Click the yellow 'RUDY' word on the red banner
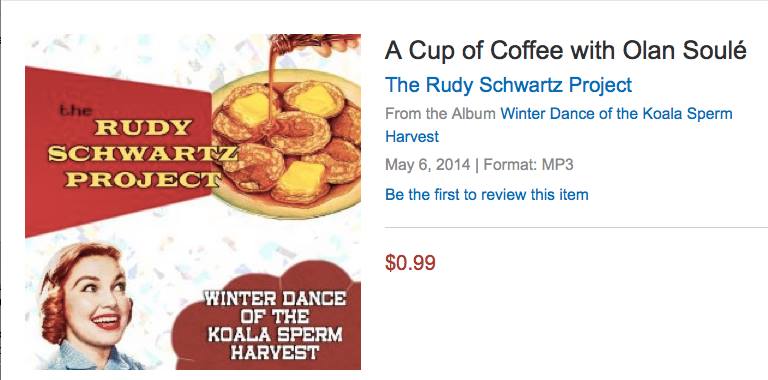 tap(143, 128)
